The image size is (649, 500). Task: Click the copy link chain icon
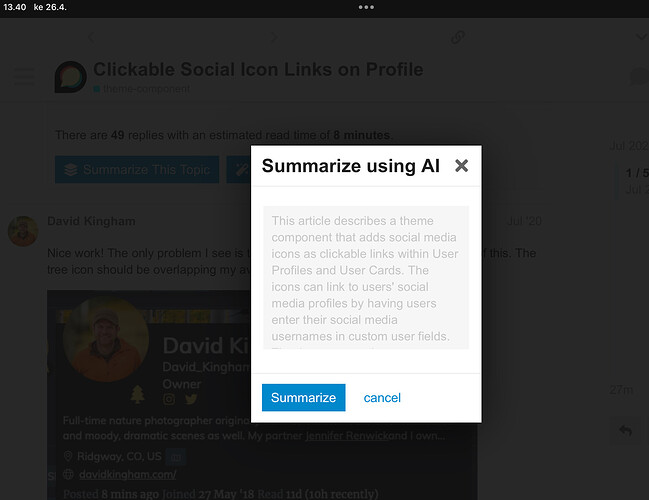(458, 37)
